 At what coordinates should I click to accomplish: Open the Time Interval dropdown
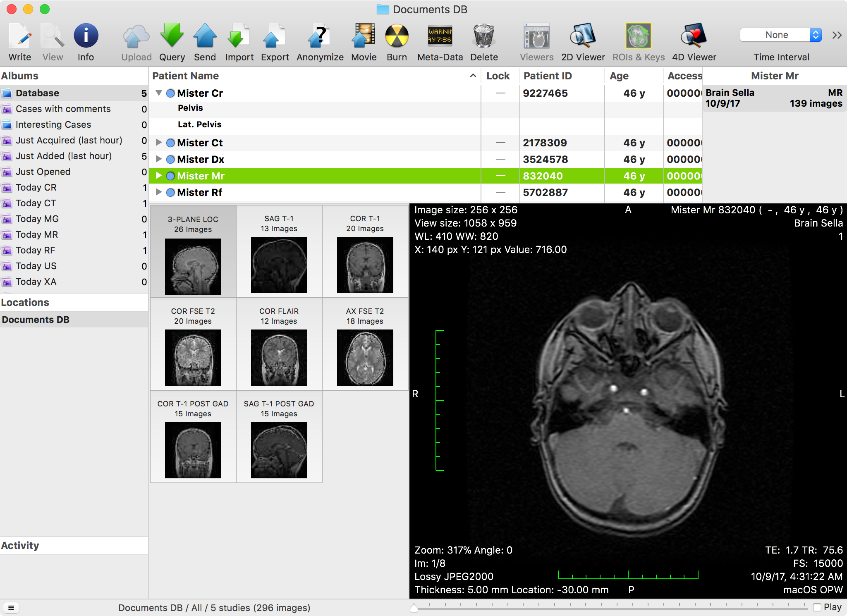point(780,35)
